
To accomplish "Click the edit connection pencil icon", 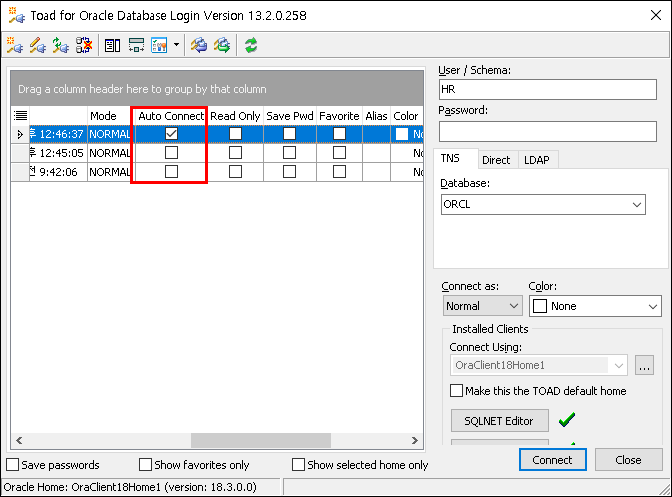I will [x=38, y=45].
